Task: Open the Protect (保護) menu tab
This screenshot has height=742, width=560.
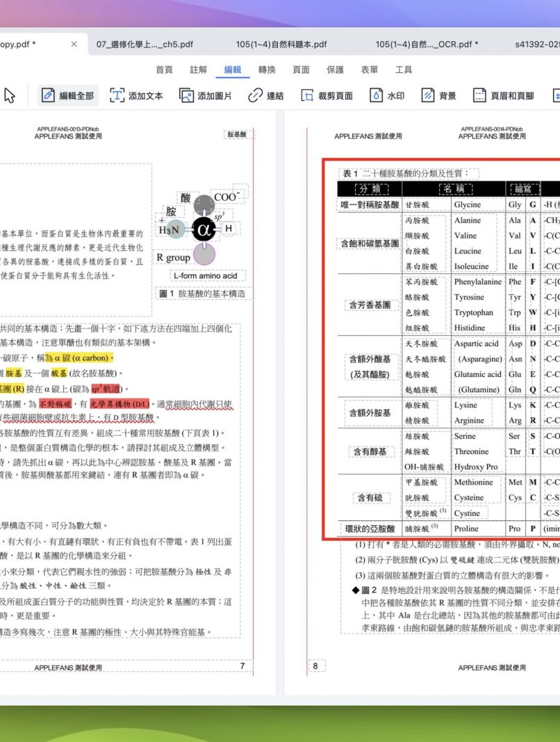Action: coord(335,70)
